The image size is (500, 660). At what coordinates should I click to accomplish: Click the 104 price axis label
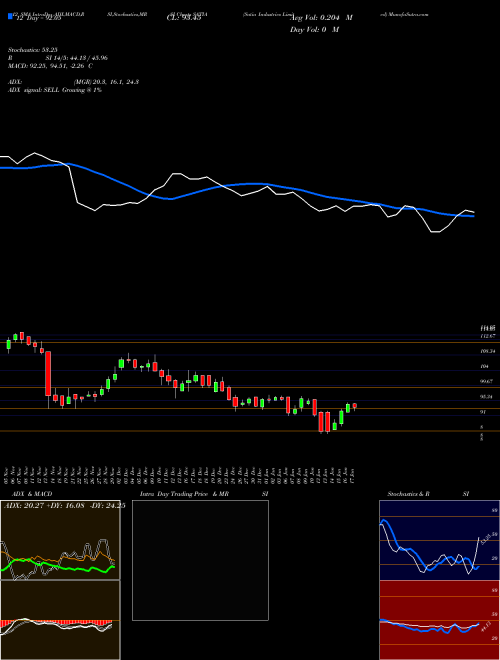[x=484, y=366]
